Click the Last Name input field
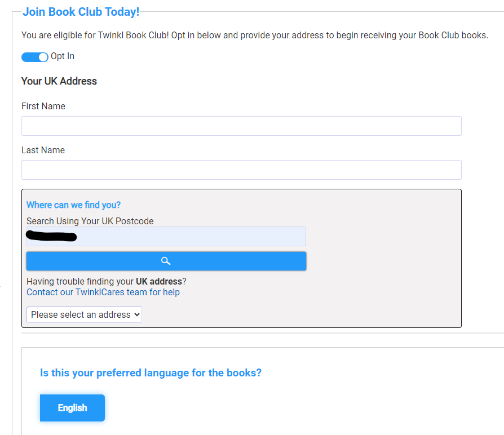Screen dimensions: 504x435 pos(241,170)
